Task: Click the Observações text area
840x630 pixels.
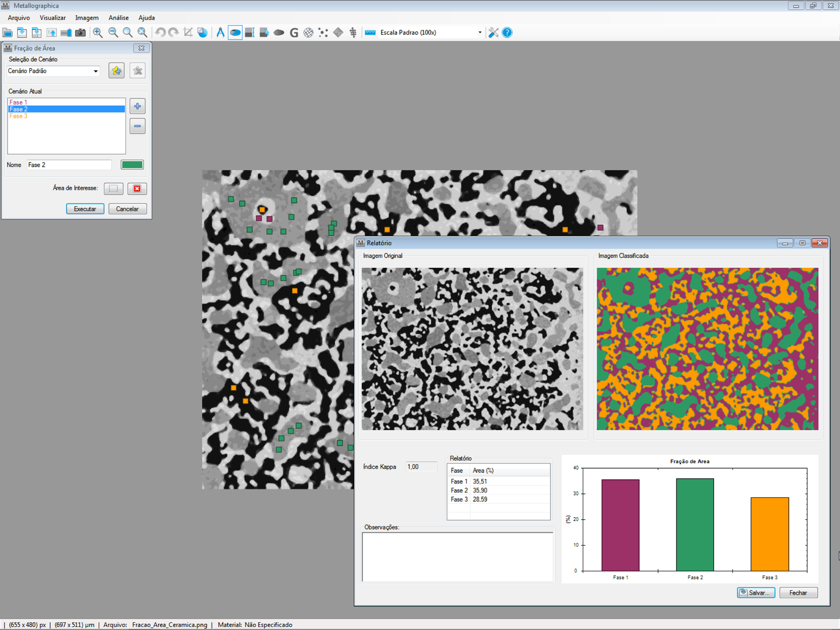Action: pyautogui.click(x=458, y=557)
